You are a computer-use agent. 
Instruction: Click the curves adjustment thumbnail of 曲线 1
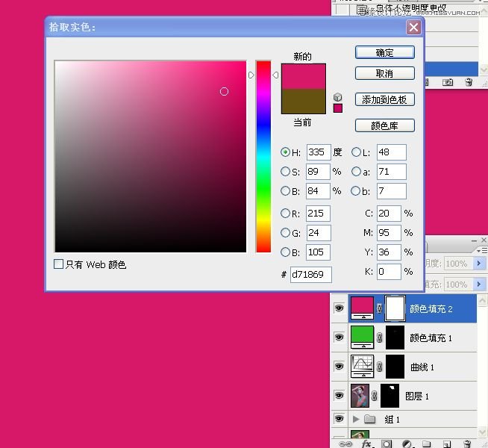[x=362, y=366]
